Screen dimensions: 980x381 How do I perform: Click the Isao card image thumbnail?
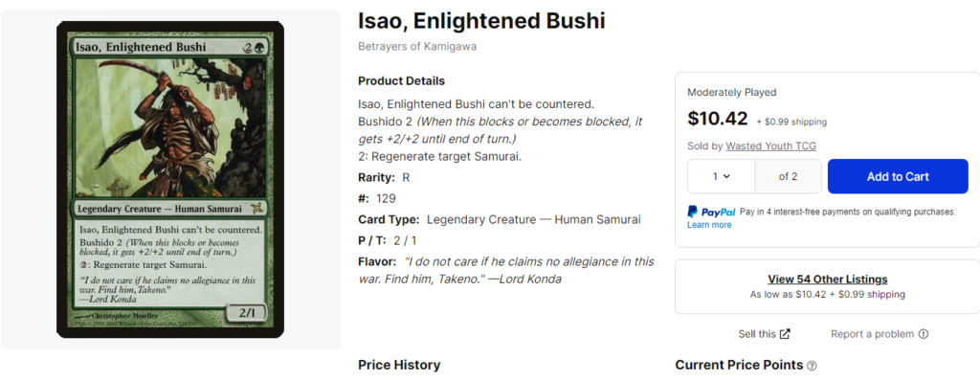[170, 180]
